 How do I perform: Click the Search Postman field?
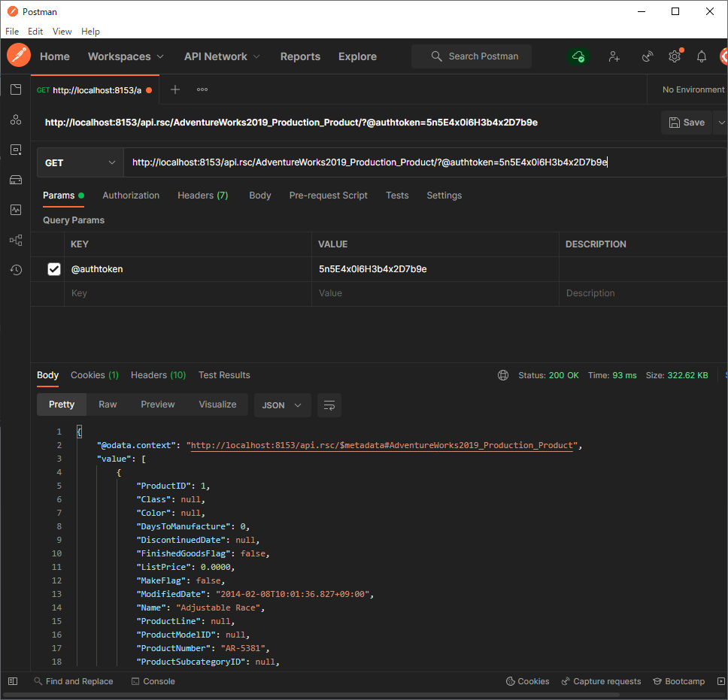tap(472, 56)
